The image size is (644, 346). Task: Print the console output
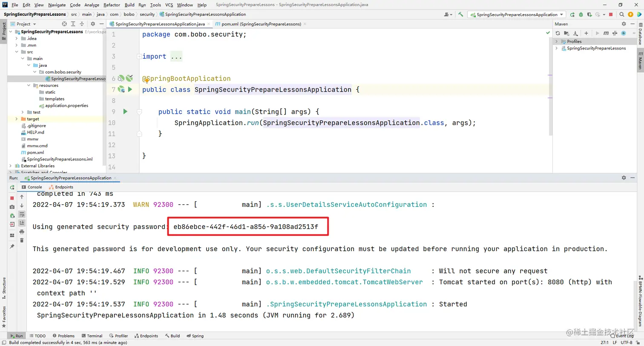22,232
